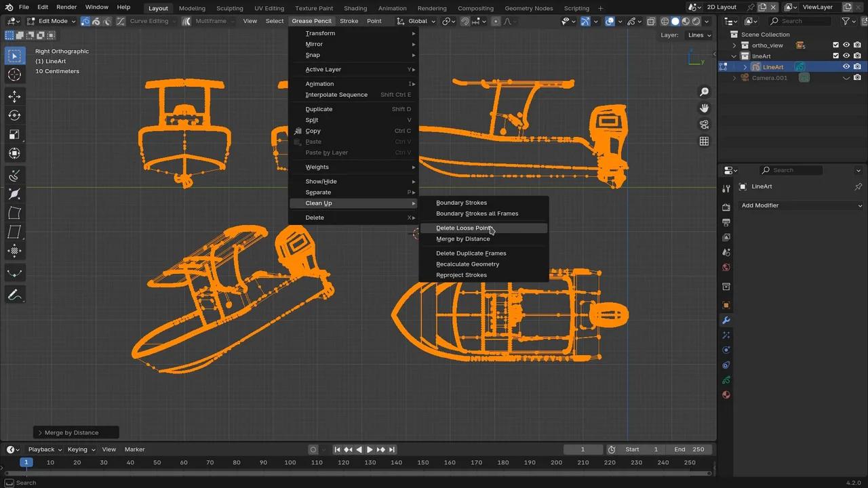Screen dimensions: 868x488
Task: Choose Merge by Distance from Clean Up menu
Action: (x=463, y=239)
